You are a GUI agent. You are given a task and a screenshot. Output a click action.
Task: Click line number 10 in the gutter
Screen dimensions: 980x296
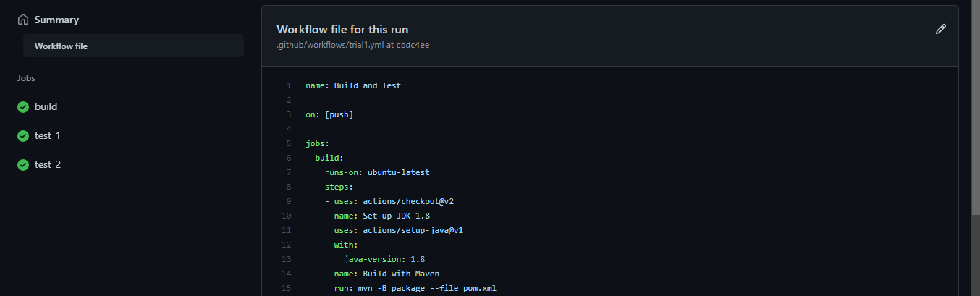[287, 216]
